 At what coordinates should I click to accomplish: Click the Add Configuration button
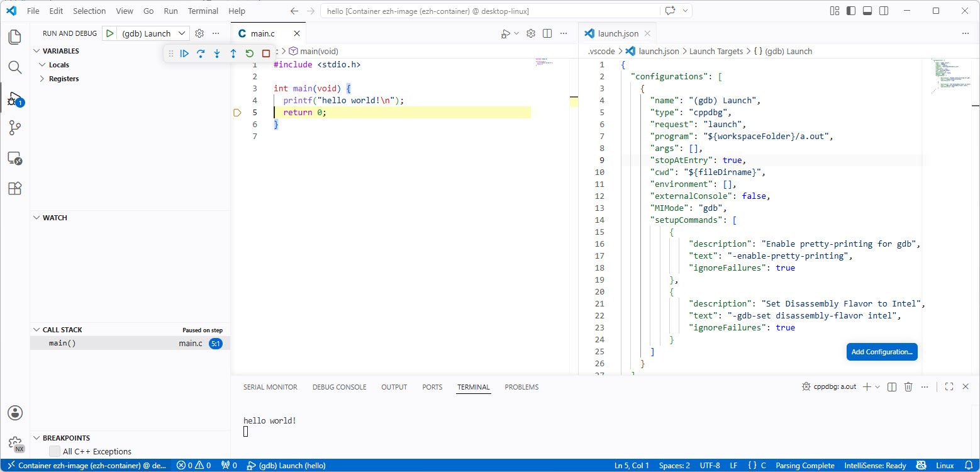pyautogui.click(x=882, y=352)
